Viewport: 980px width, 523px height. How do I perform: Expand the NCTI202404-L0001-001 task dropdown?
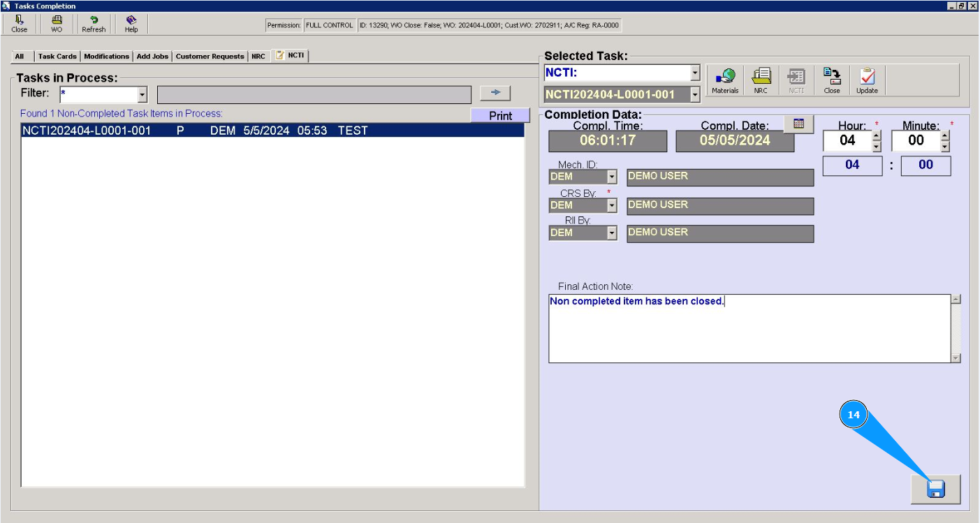tap(694, 94)
